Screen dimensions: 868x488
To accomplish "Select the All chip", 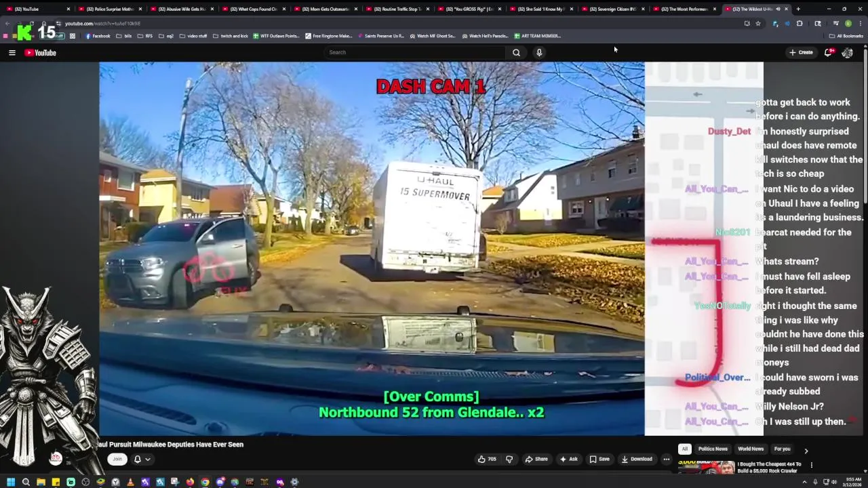I will coord(684,449).
